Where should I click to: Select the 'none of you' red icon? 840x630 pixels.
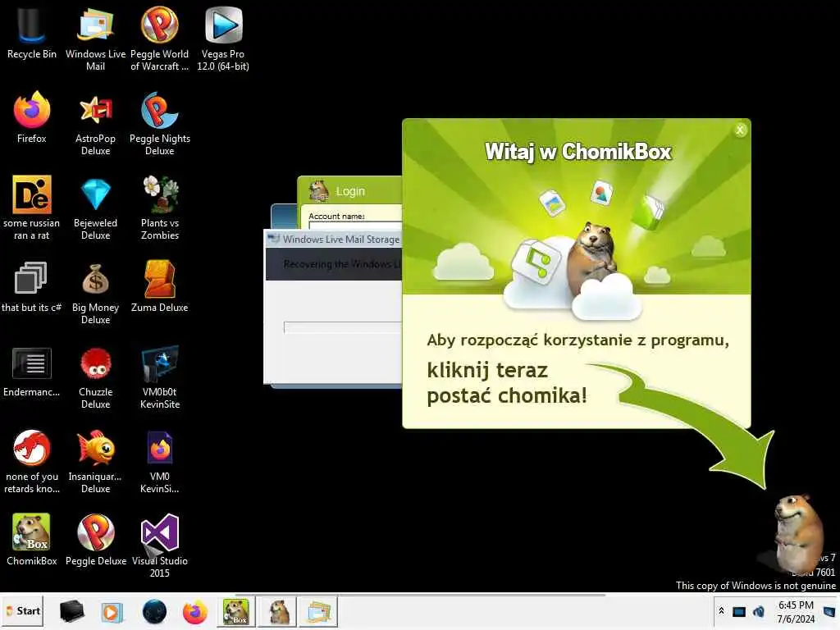click(32, 462)
